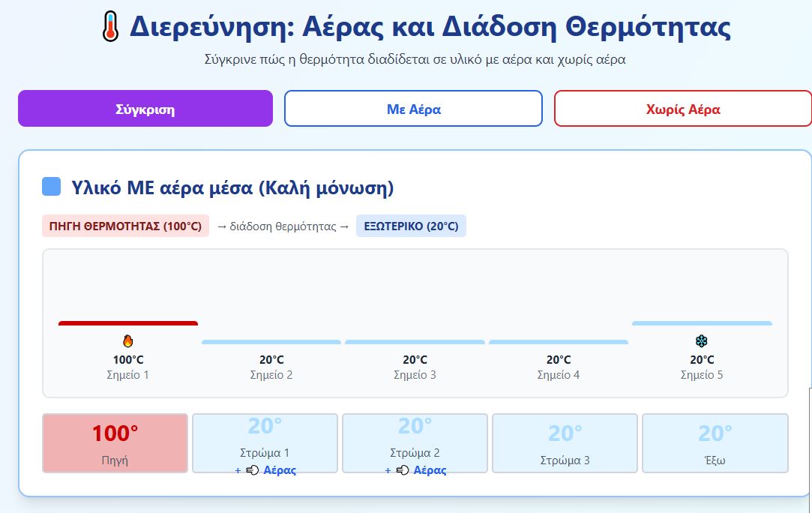Click the red bar above Σημείο 1

pos(128,323)
